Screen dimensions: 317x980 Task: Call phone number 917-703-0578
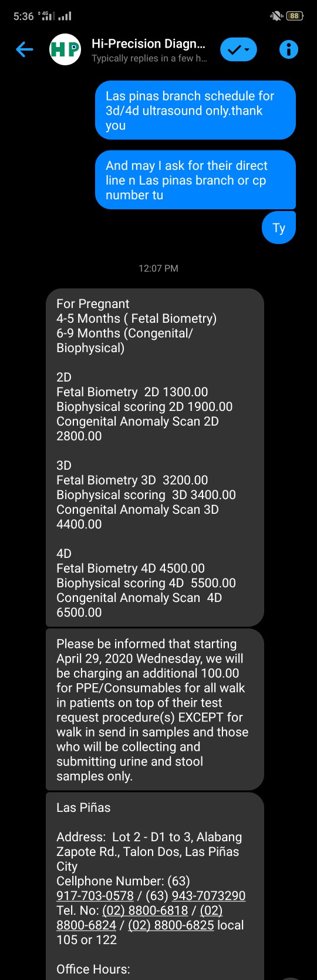(95, 895)
